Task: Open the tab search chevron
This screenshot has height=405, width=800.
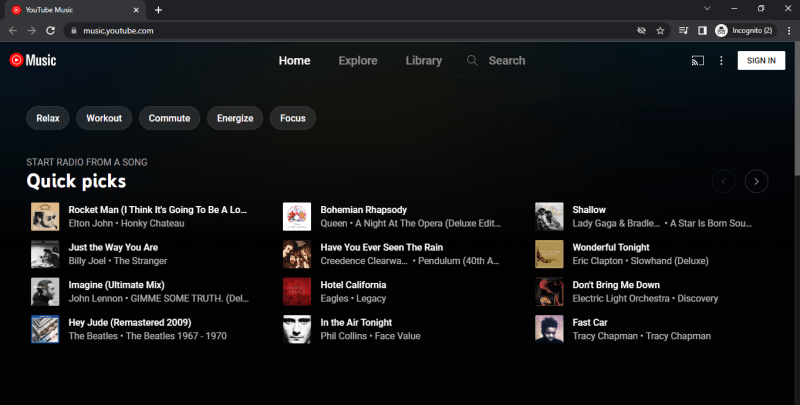Action: pos(707,8)
